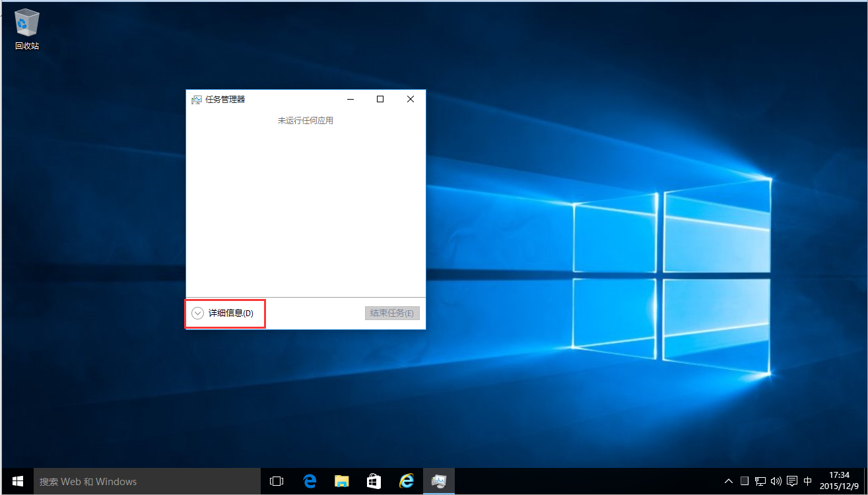Launch Microsoft Edge from taskbar
The width and height of the screenshot is (868, 495).
coord(310,482)
